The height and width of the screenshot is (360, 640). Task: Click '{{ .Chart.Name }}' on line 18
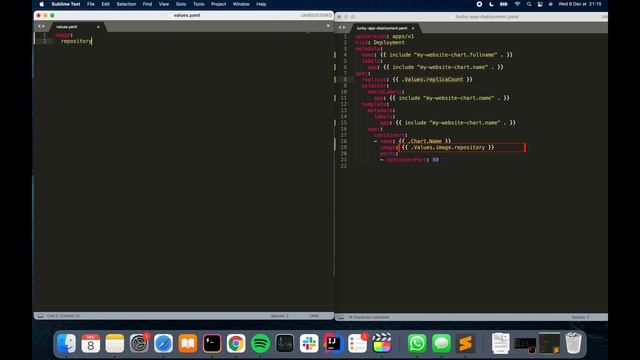[425, 141]
